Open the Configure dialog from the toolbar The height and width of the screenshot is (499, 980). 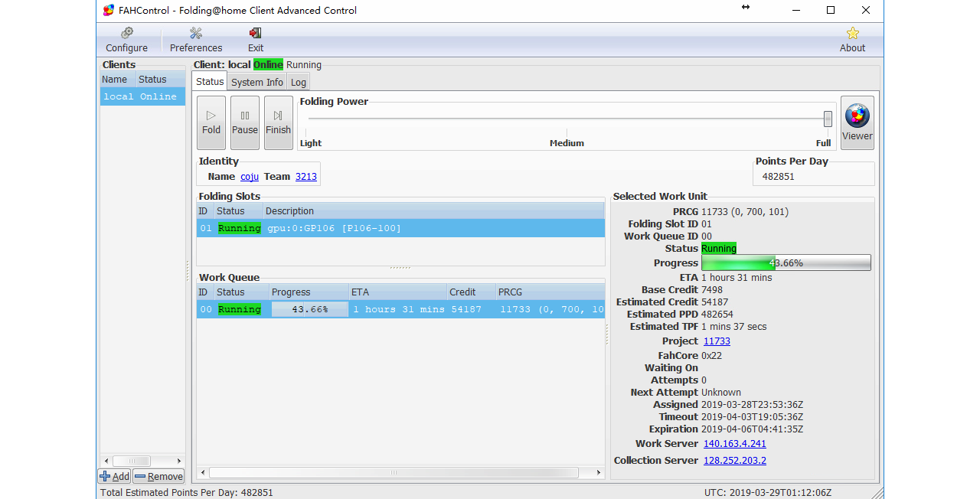[127, 40]
